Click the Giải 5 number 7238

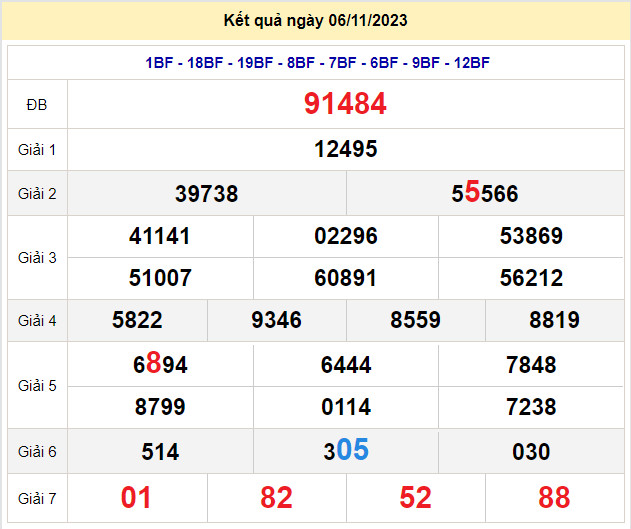click(531, 407)
